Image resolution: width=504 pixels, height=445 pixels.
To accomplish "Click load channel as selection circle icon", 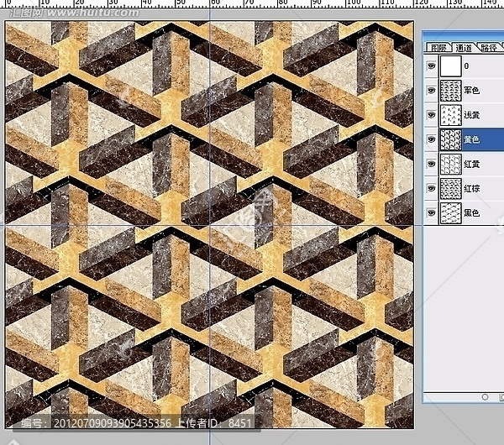I will point(485,397).
